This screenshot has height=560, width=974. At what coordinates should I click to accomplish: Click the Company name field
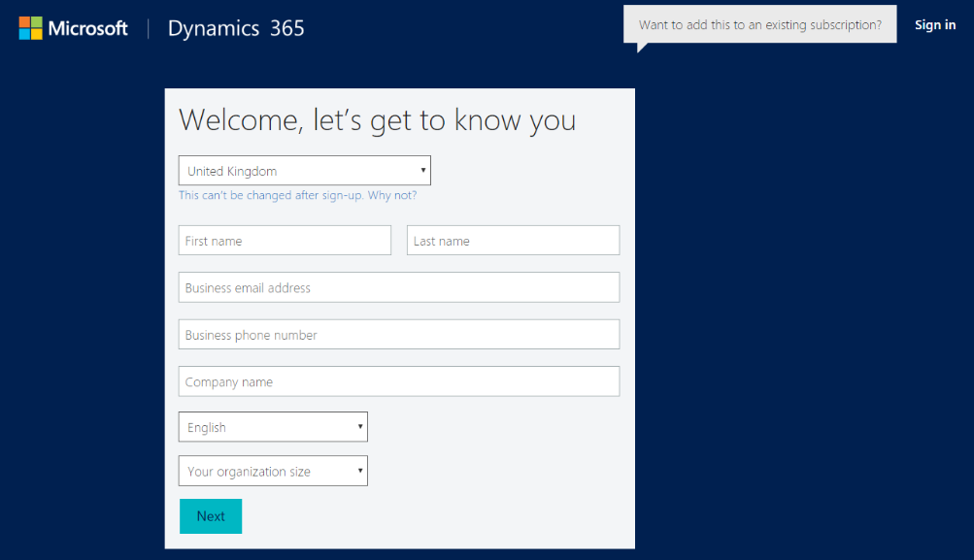[399, 381]
